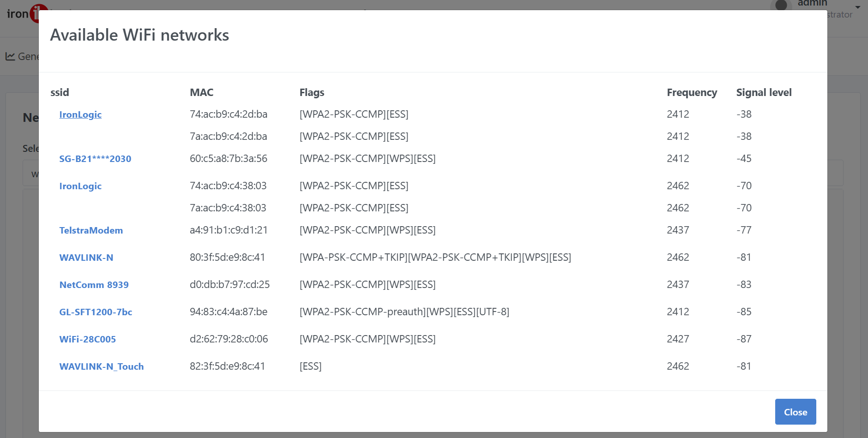Click the Frequency column header
Screen dimensions: 868x438
coord(692,92)
